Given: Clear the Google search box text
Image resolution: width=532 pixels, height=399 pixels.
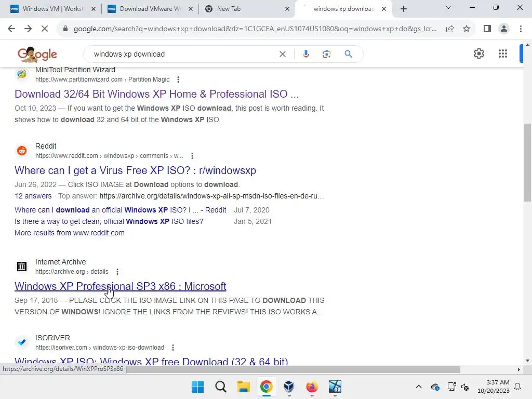Looking at the screenshot, I should click(x=282, y=54).
